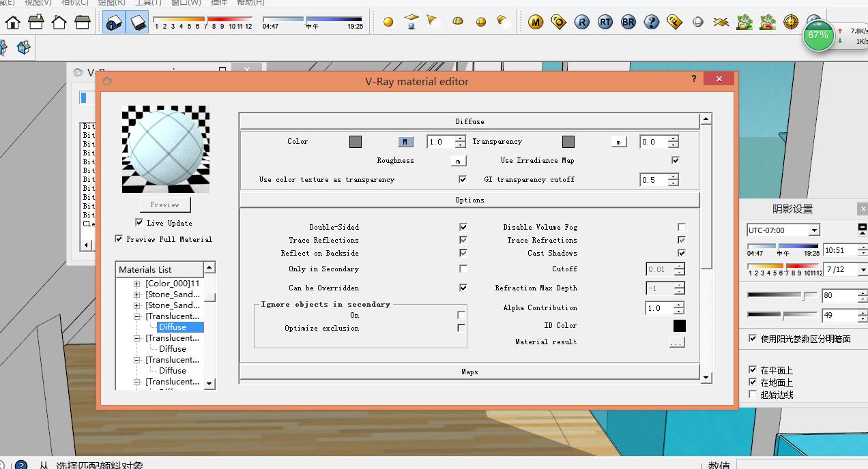This screenshot has width=868, height=469.
Task: Toggle the Live Update checkbox
Action: click(x=140, y=222)
